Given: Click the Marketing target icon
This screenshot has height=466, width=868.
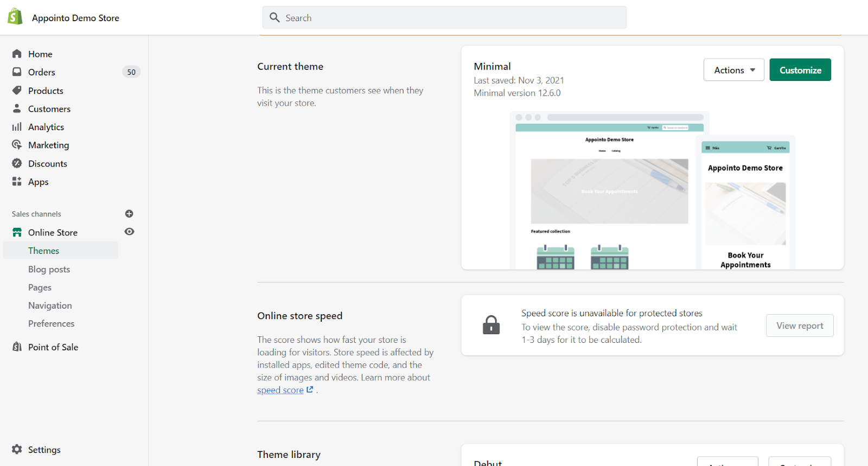Looking at the screenshot, I should pyautogui.click(x=17, y=145).
